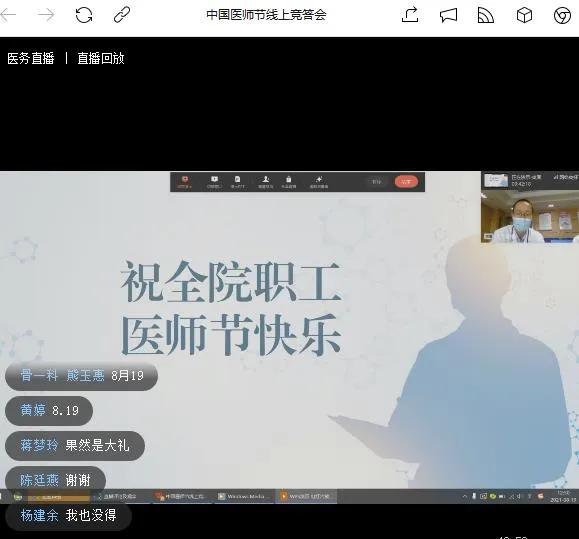Click 杨建余's message 我也没得
This screenshot has width=579, height=539.
68,515
